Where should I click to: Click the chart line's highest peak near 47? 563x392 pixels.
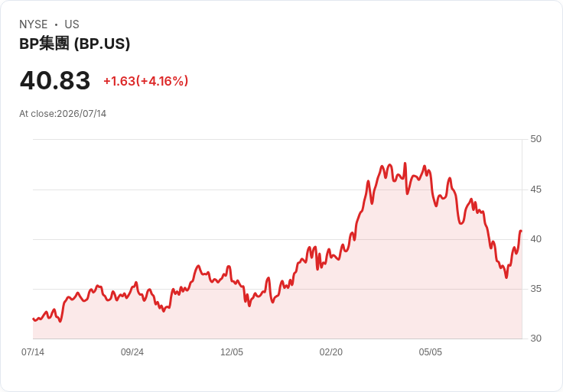coord(405,164)
